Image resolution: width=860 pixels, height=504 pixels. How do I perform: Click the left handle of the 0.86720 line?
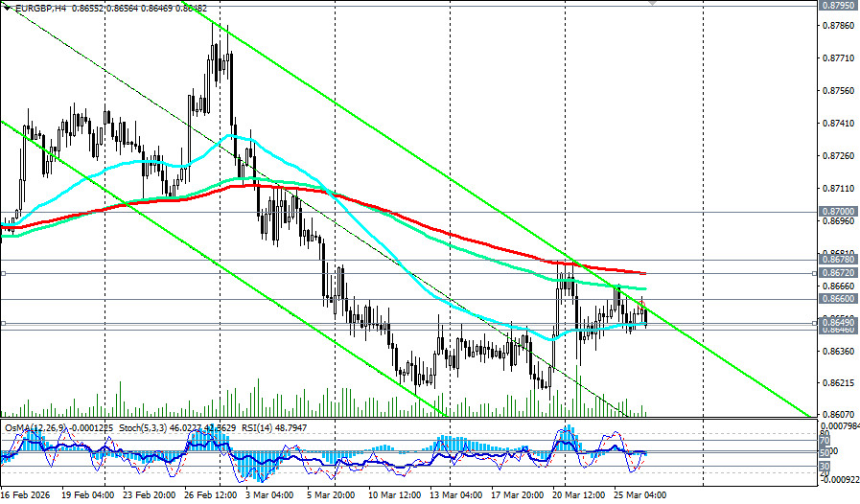tap(3, 273)
